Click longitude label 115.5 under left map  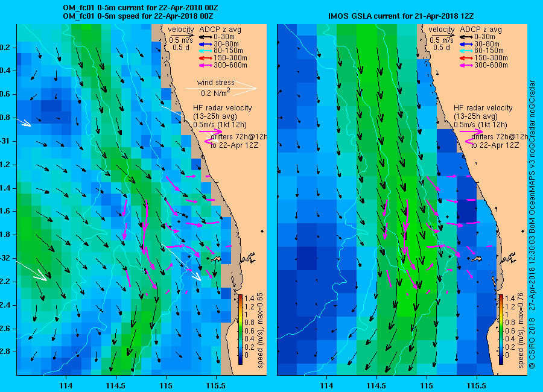[216, 386]
